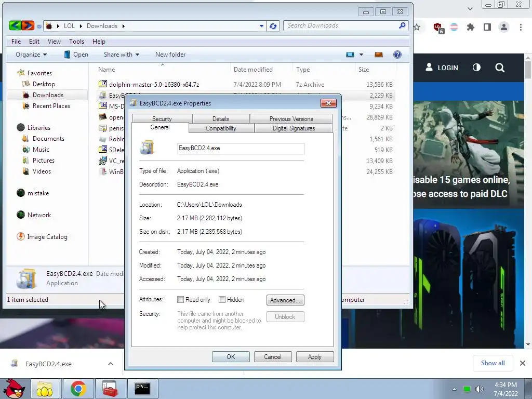Select Documents under Libraries
532x399 pixels.
48,138
